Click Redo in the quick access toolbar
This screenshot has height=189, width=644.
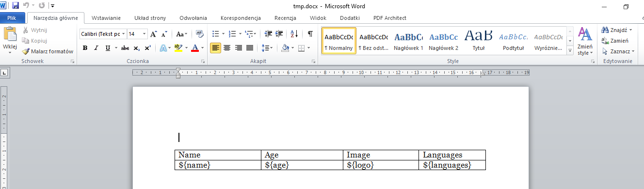pyautogui.click(x=41, y=6)
